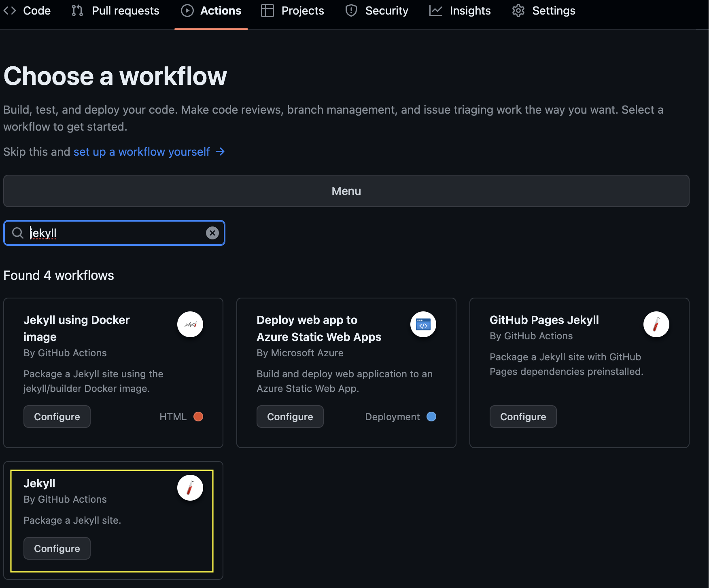709x588 pixels.
Task: Click the Deployment label
Action: click(393, 417)
